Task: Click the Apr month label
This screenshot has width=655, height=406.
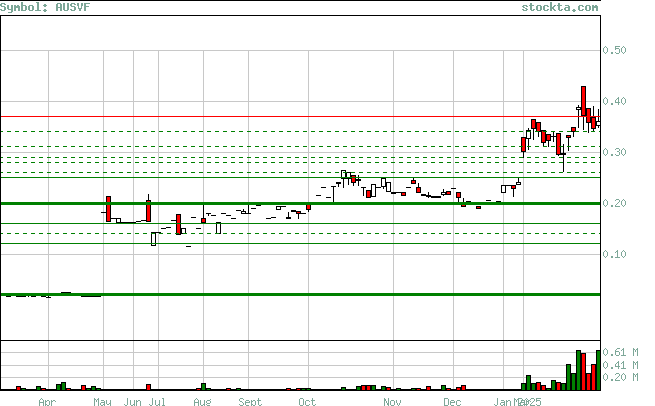Action: tap(47, 402)
